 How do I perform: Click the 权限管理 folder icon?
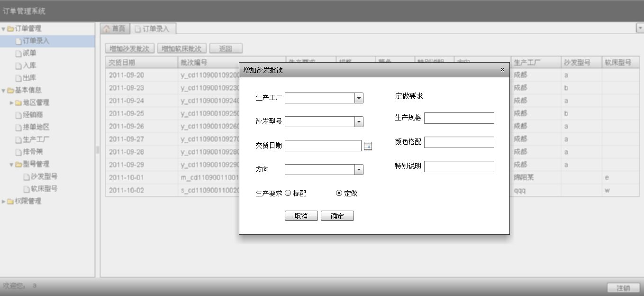pos(10,201)
